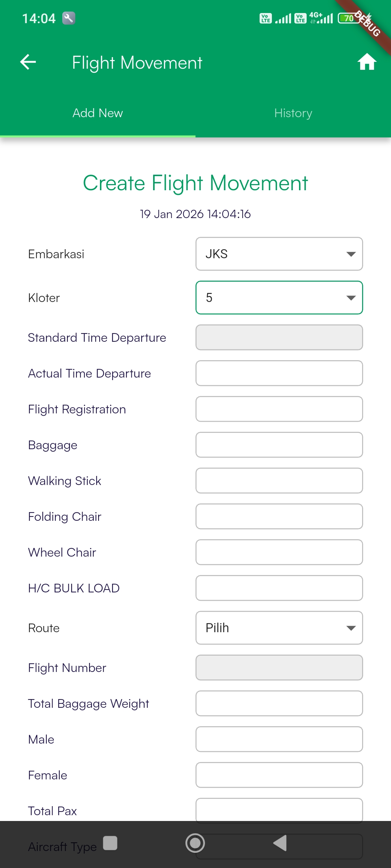Open the Route Pilih dropdown
This screenshot has width=391, height=868.
tap(279, 628)
